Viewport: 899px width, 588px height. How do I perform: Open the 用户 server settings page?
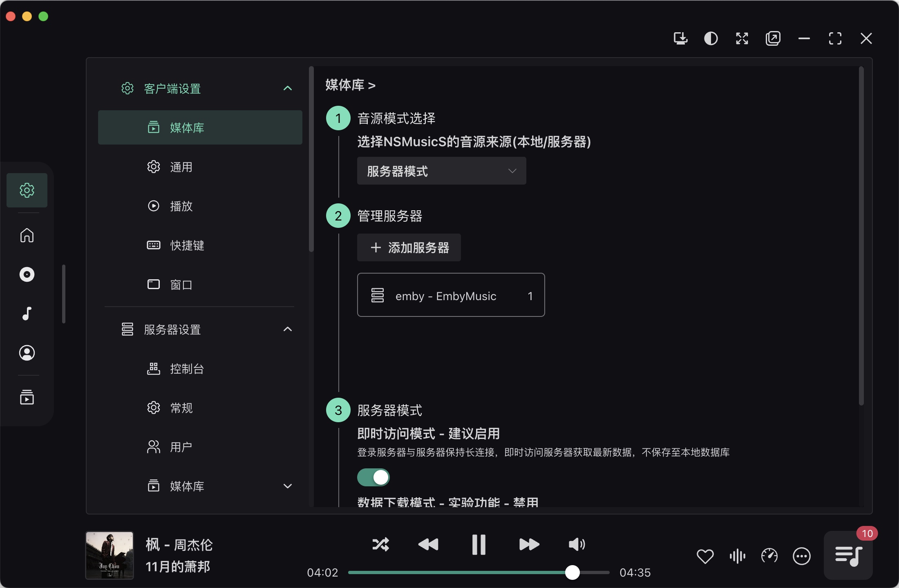coord(200,447)
